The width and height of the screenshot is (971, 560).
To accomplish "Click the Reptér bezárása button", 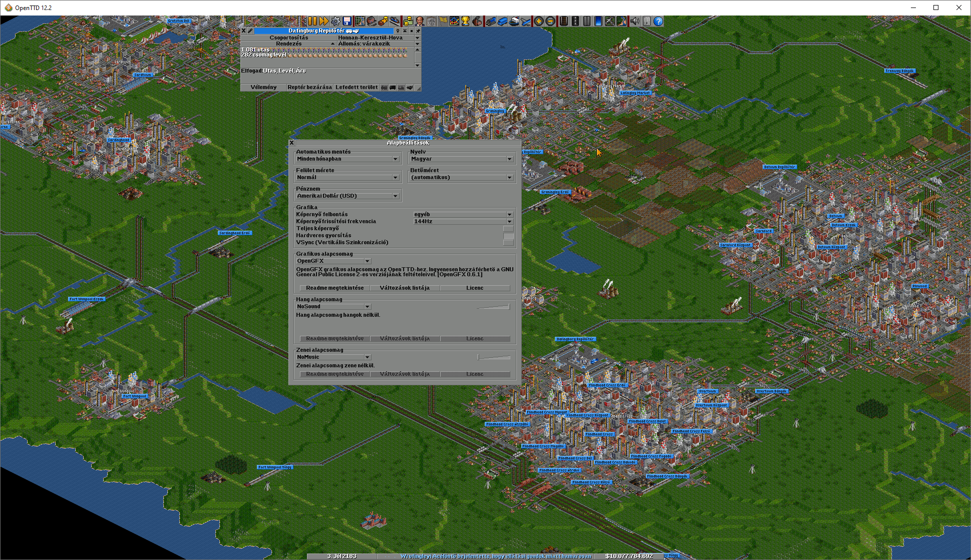I will [309, 87].
